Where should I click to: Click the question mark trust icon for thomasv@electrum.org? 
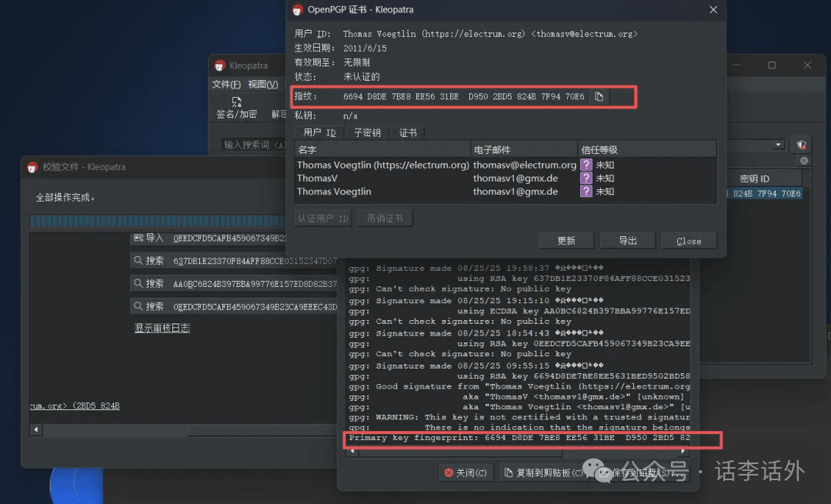586,165
